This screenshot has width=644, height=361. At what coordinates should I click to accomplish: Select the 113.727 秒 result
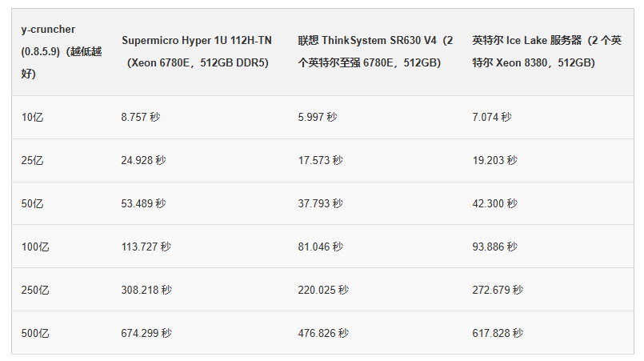[146, 247]
